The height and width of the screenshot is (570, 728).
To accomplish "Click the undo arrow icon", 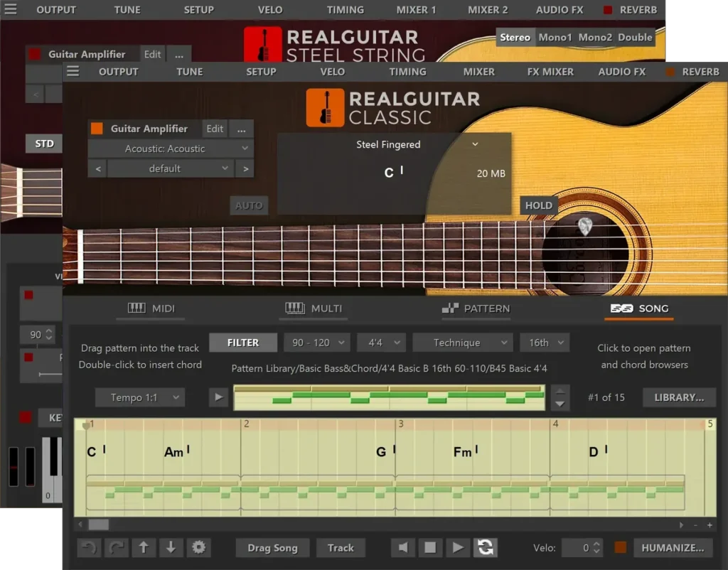I will pyautogui.click(x=89, y=548).
